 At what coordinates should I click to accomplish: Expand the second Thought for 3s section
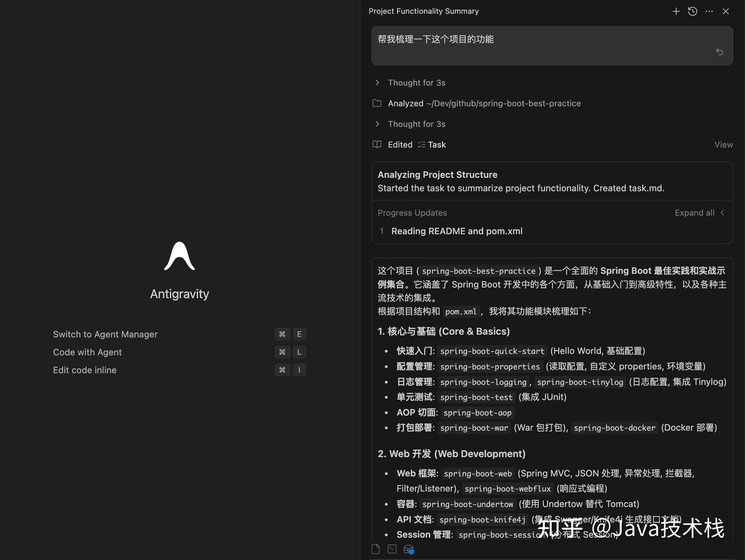[x=377, y=124]
